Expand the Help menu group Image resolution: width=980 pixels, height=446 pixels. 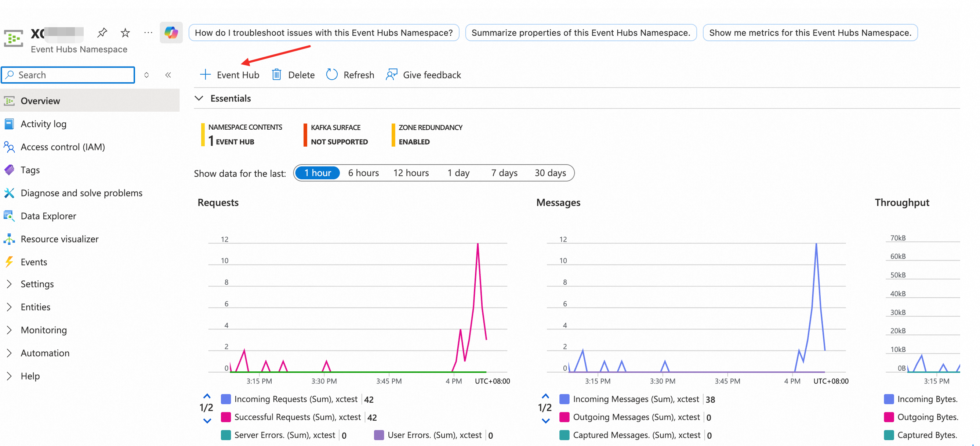pos(10,376)
